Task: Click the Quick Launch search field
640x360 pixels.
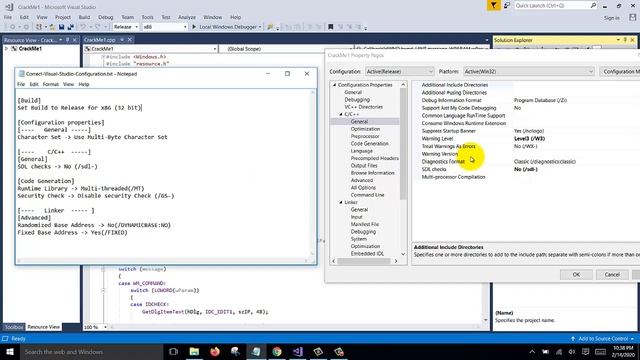Action: [551, 5]
